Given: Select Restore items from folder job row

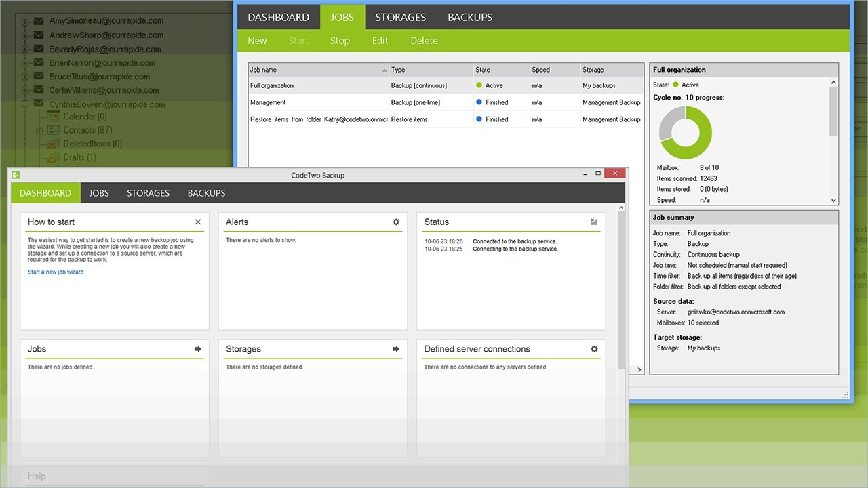Looking at the screenshot, I should [x=446, y=119].
